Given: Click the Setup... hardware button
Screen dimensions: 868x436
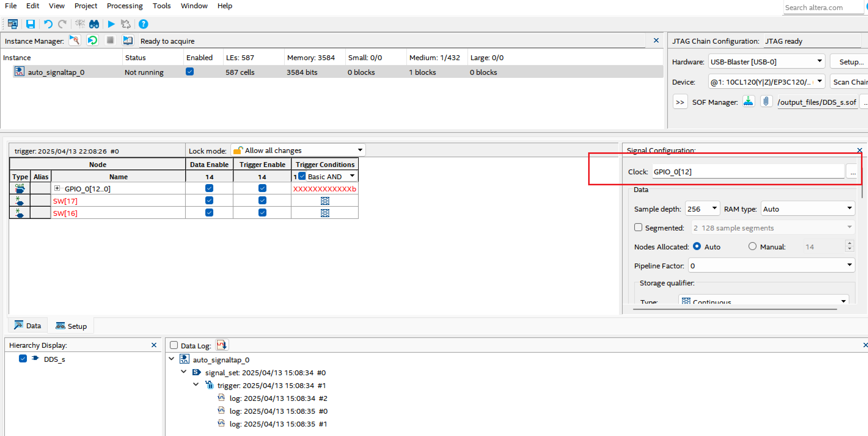Looking at the screenshot, I should (851, 62).
